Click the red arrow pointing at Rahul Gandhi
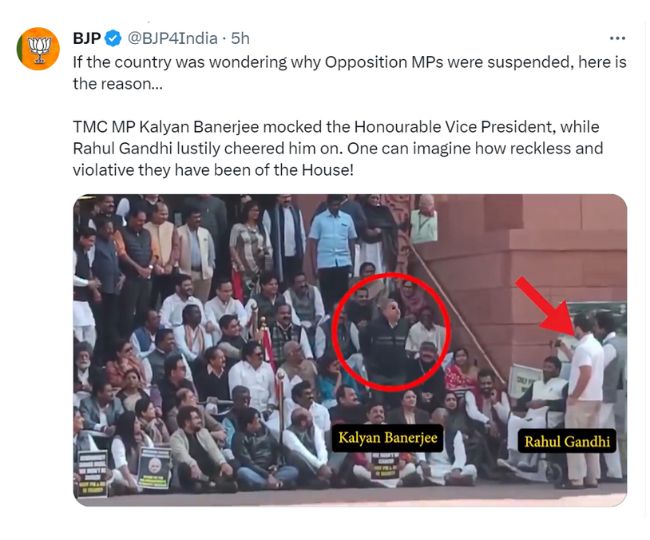Viewport: 650px width, 540px height. tap(546, 305)
